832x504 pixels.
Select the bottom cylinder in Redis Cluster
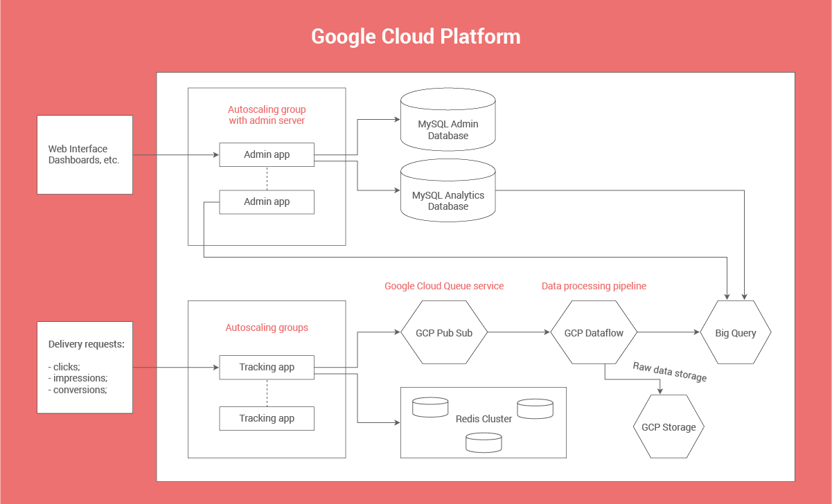(484, 443)
